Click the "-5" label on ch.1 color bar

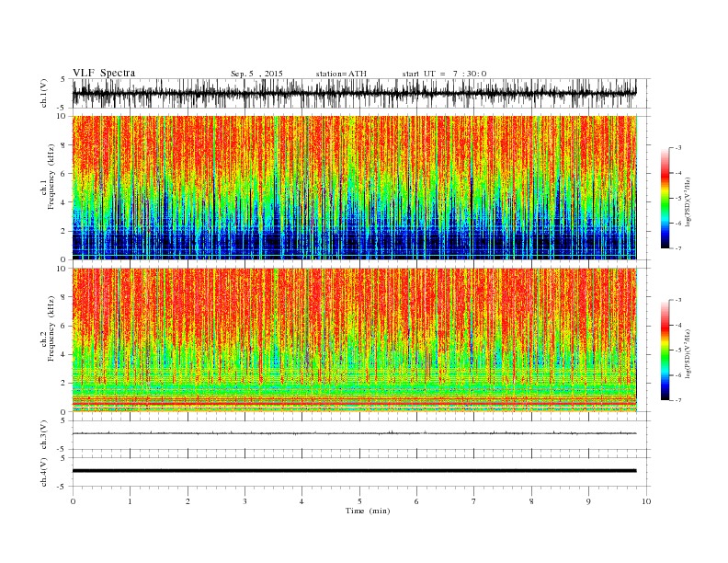677,199
